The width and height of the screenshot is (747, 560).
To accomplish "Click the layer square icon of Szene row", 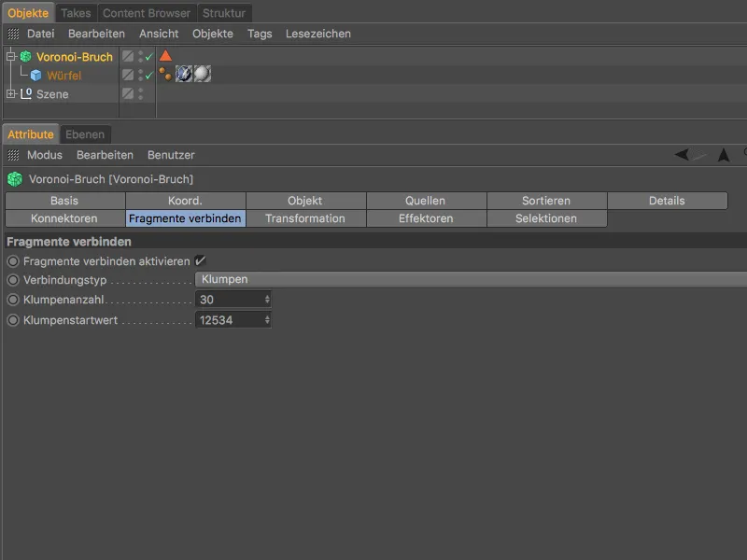I will pyautogui.click(x=128, y=93).
